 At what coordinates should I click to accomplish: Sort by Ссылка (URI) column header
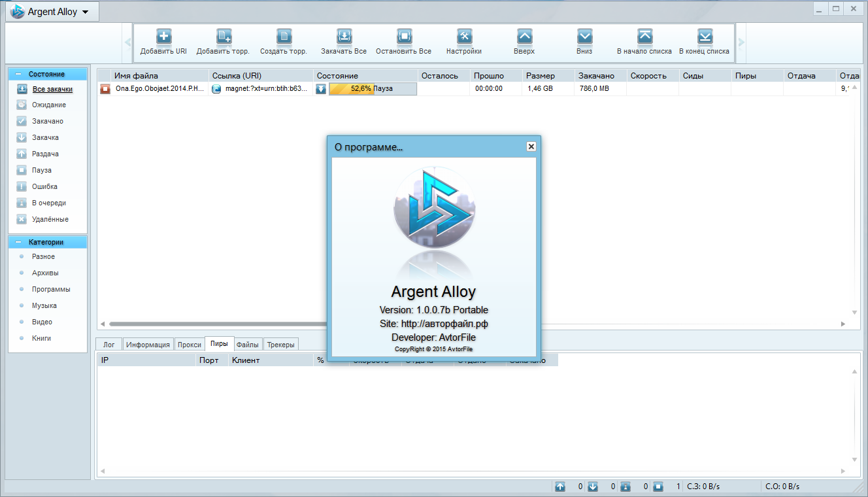point(260,76)
